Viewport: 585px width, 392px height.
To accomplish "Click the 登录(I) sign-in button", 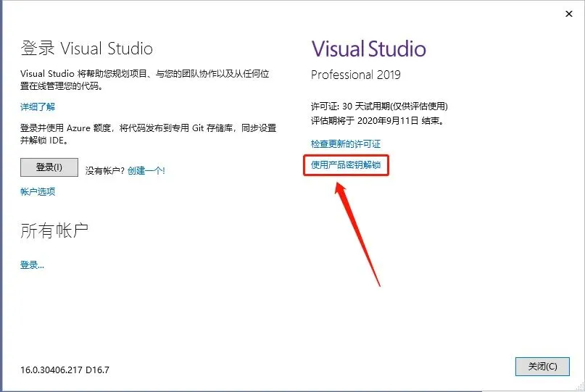I will tap(49, 167).
